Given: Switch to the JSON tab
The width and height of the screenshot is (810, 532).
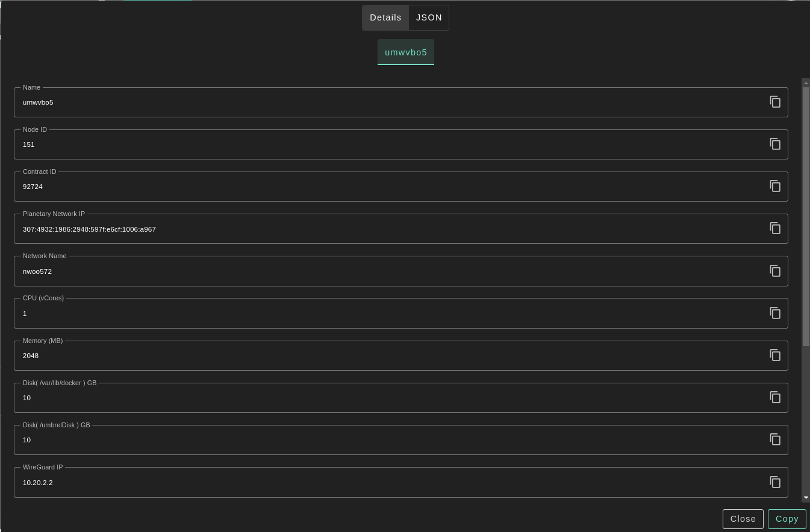Looking at the screenshot, I should [429, 17].
